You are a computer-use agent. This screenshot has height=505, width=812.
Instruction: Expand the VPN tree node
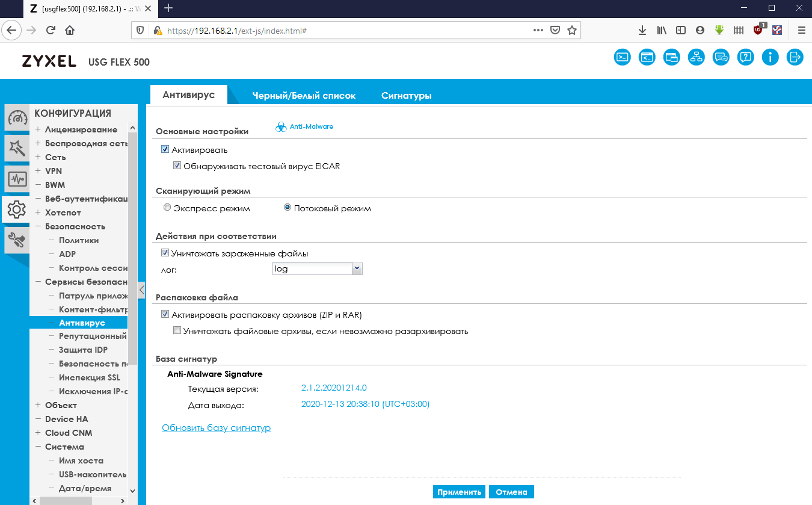pos(38,171)
